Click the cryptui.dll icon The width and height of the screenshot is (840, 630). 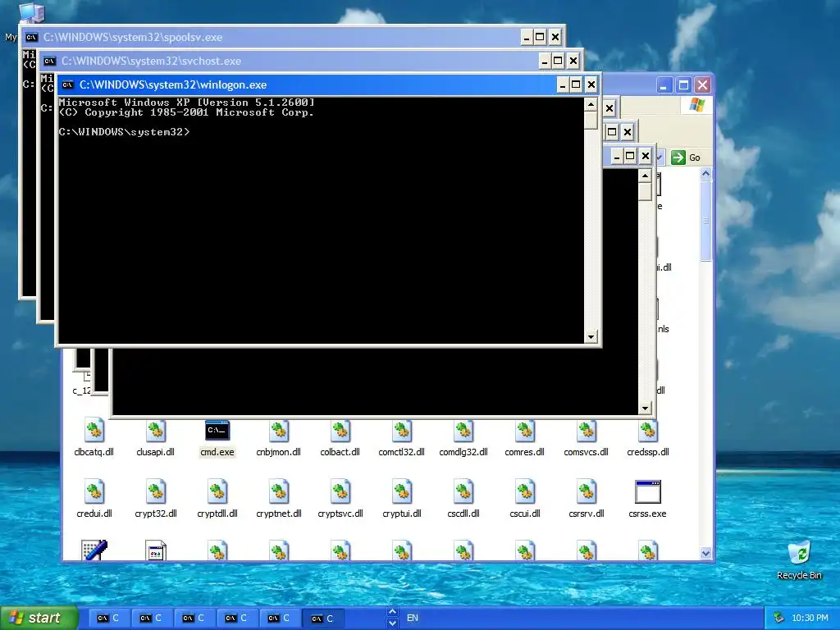pyautogui.click(x=402, y=492)
